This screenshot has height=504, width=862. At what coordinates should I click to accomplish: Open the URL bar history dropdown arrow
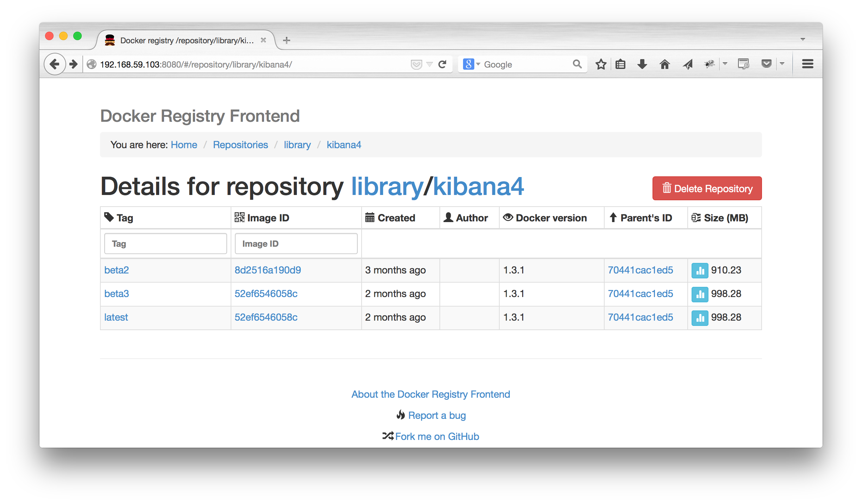pos(429,64)
